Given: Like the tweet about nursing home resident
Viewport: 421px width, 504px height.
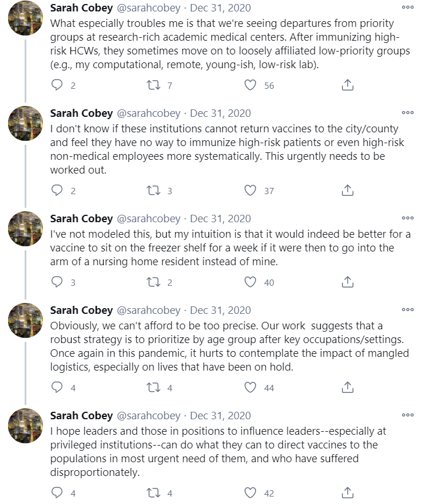Looking at the screenshot, I should (x=250, y=282).
